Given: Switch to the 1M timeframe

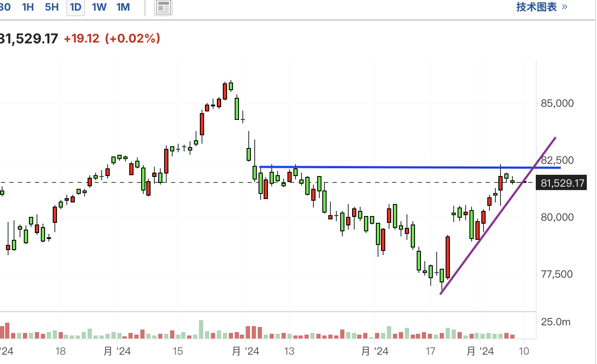Looking at the screenshot, I should tap(123, 7).
